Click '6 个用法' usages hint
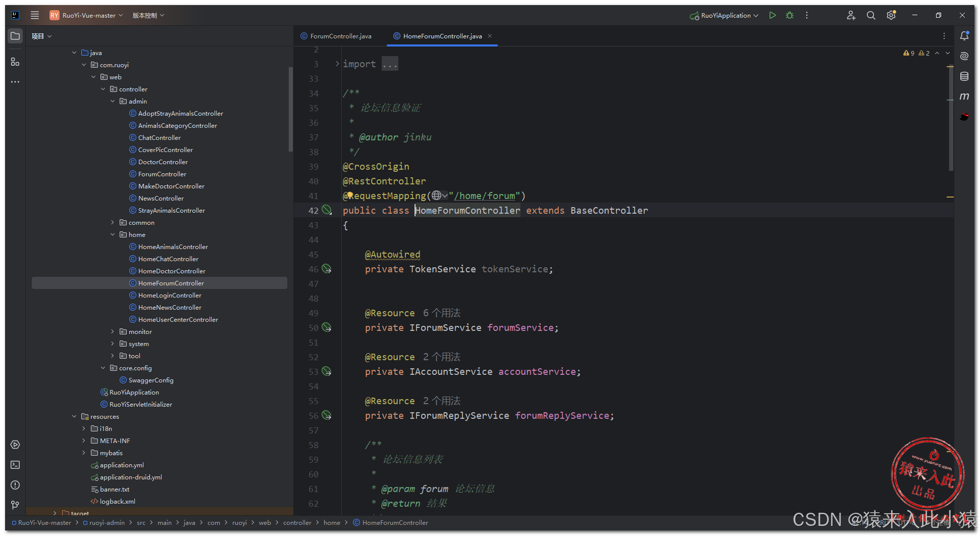Viewport: 980px width, 536px height. pyautogui.click(x=442, y=313)
